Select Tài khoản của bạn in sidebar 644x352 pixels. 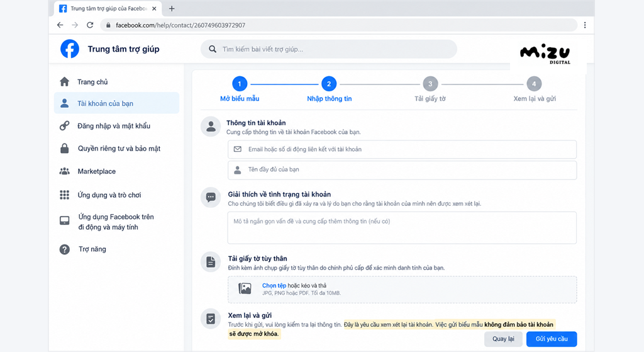point(116,103)
